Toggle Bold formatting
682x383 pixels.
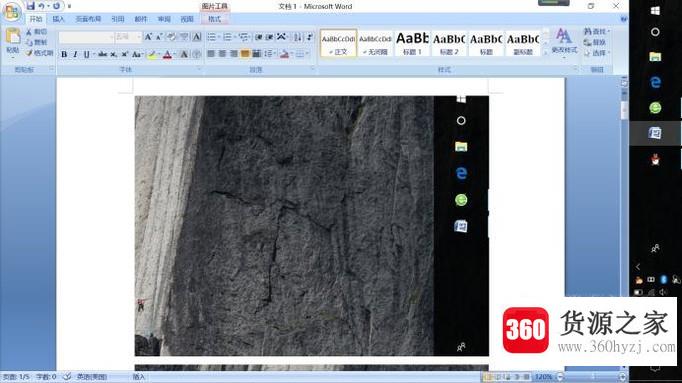point(64,54)
